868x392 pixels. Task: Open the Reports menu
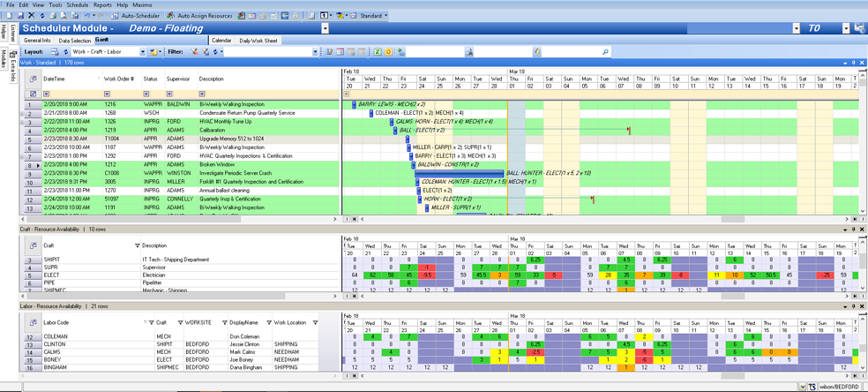pyautogui.click(x=101, y=4)
